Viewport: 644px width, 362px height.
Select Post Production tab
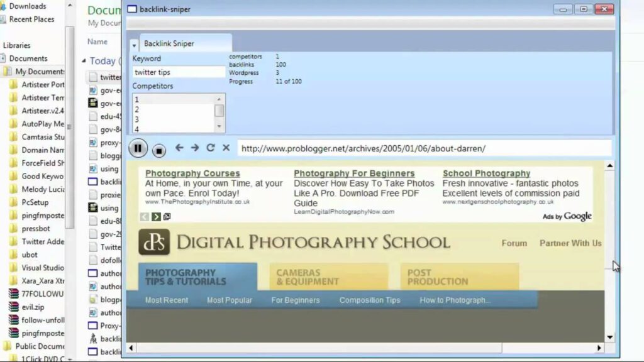(x=460, y=277)
